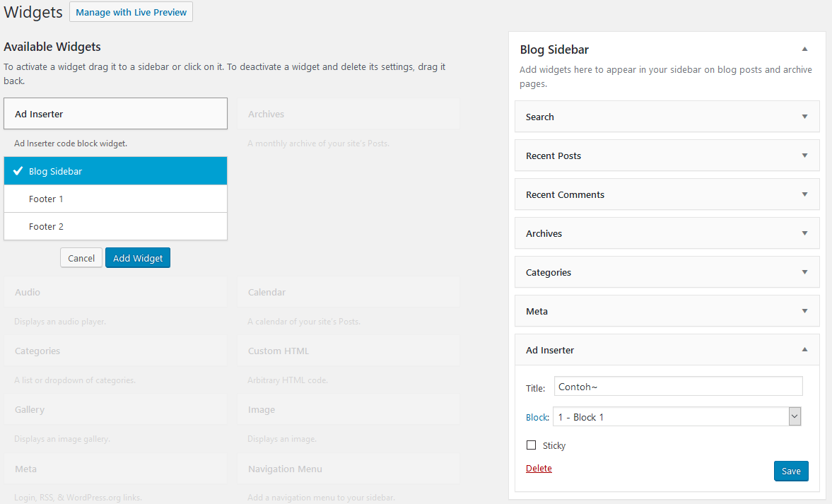The height and width of the screenshot is (504, 832).
Task: Delete the Ad Inserter widget
Action: 539,468
